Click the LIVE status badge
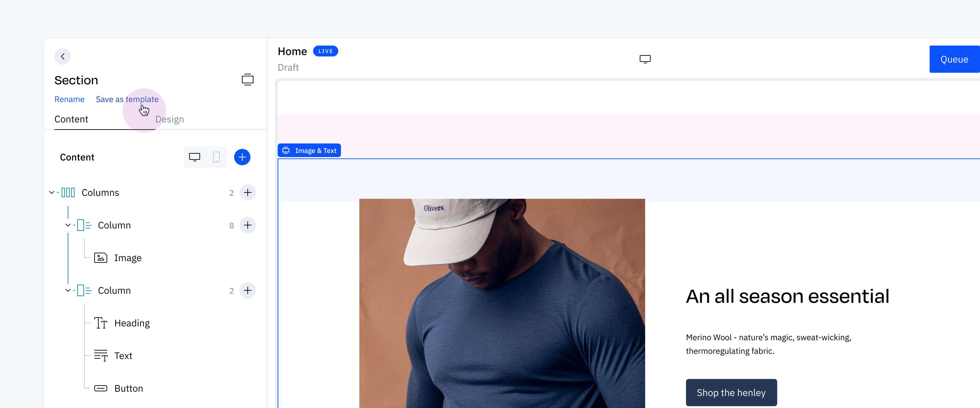 [325, 51]
